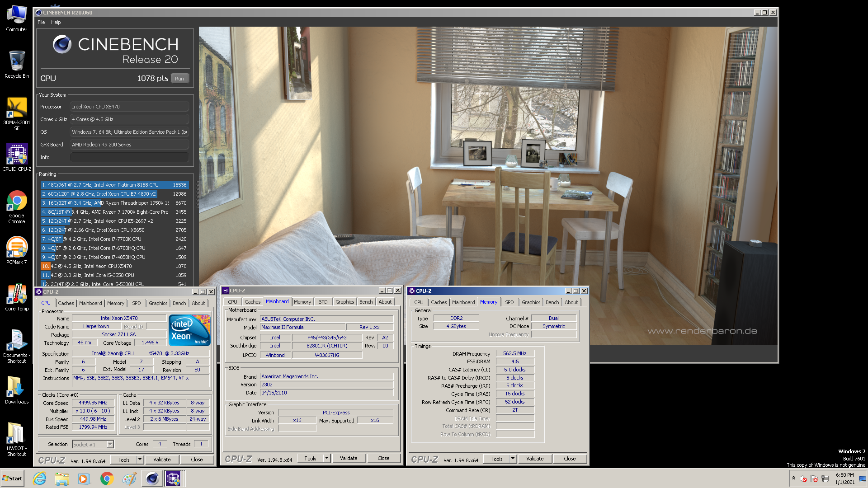Switch to Cinebench taskbar icon
The height and width of the screenshot is (488, 868).
(x=152, y=479)
